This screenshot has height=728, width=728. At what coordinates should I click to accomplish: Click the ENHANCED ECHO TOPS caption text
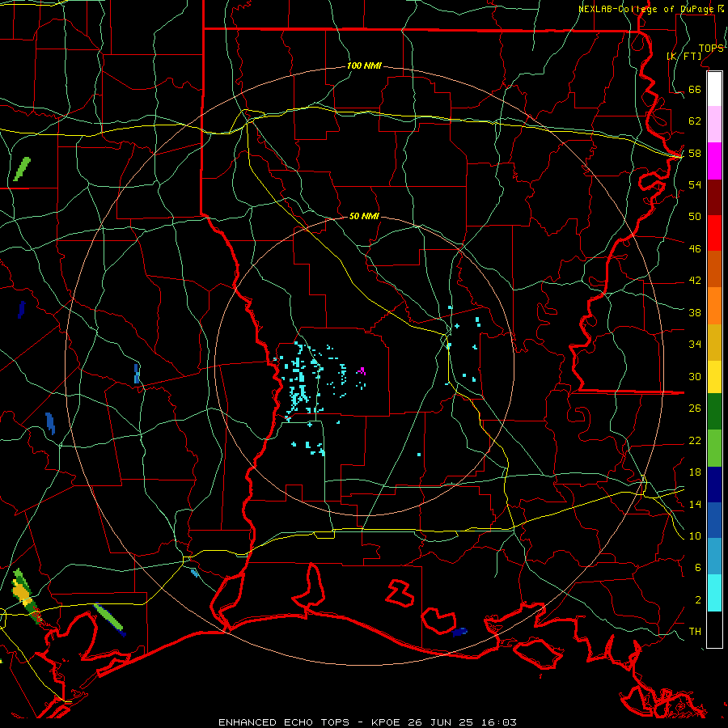(x=284, y=722)
